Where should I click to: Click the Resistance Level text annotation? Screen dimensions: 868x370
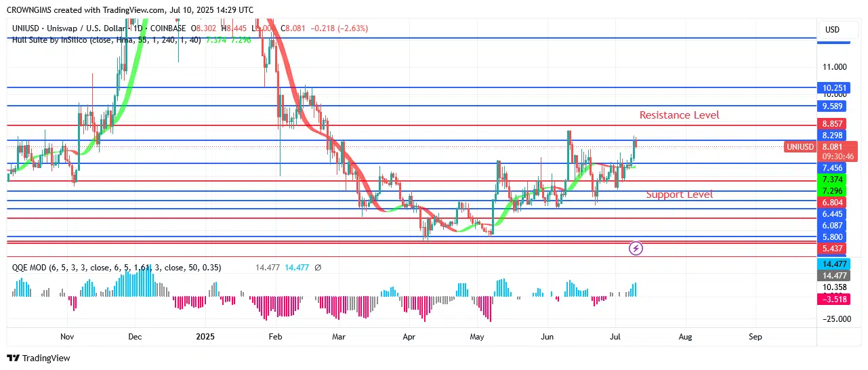coord(679,115)
